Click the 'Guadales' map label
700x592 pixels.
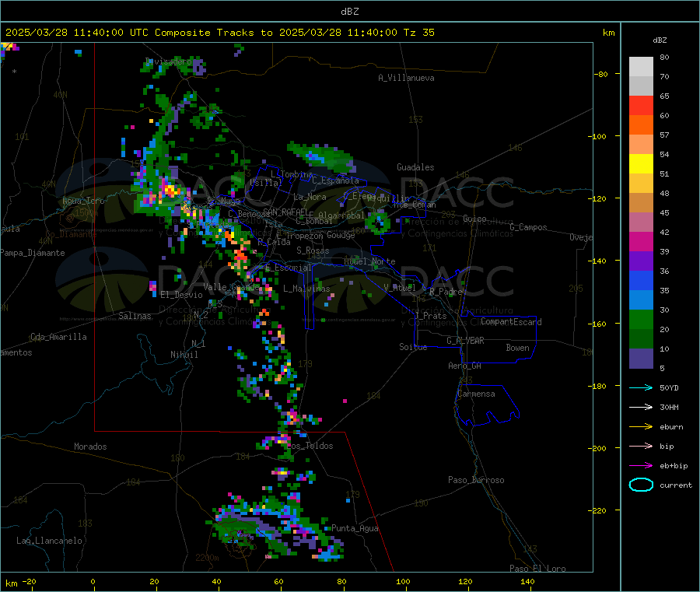pyautogui.click(x=415, y=167)
